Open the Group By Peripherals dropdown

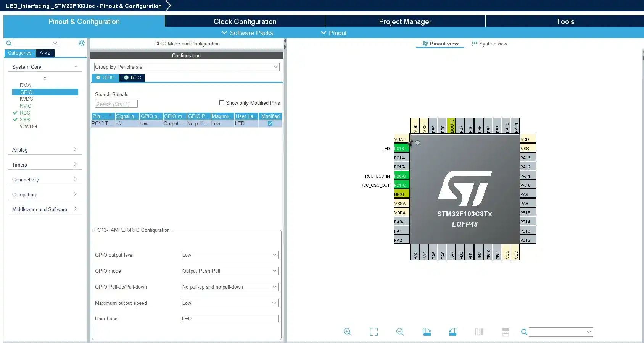187,67
